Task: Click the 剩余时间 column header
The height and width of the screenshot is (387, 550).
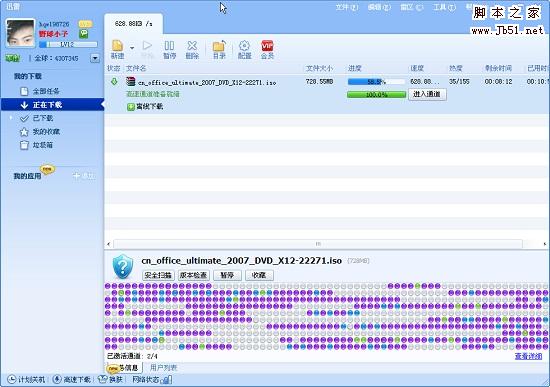Action: tap(498, 68)
